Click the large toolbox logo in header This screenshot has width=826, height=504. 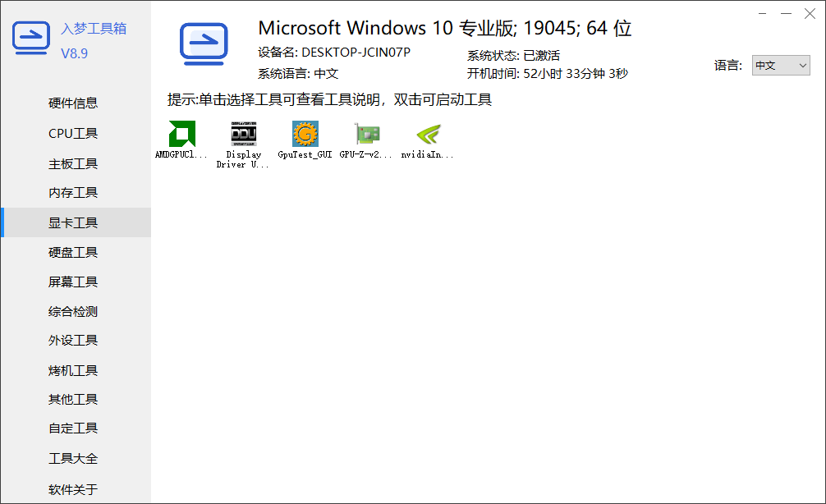[204, 44]
